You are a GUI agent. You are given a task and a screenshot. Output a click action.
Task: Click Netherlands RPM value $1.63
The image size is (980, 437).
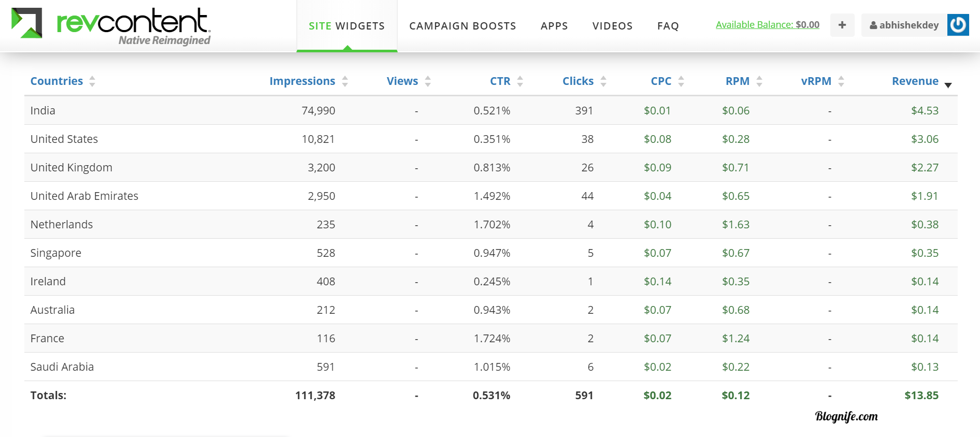[736, 224]
